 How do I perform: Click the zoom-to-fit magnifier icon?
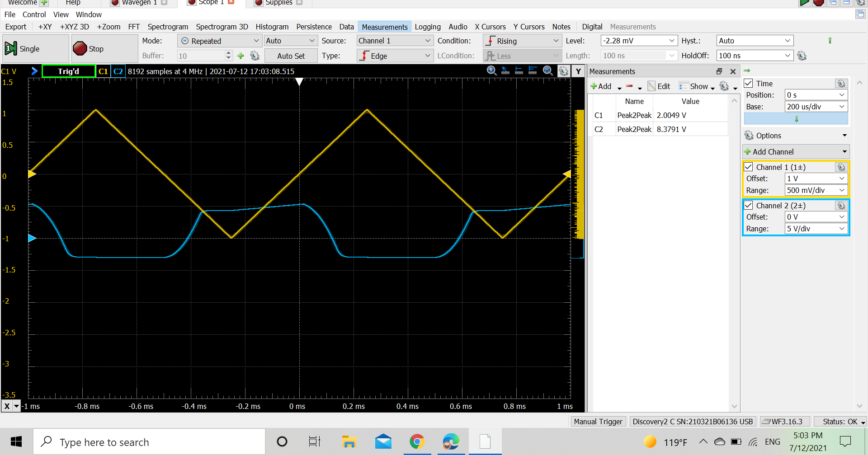(547, 71)
